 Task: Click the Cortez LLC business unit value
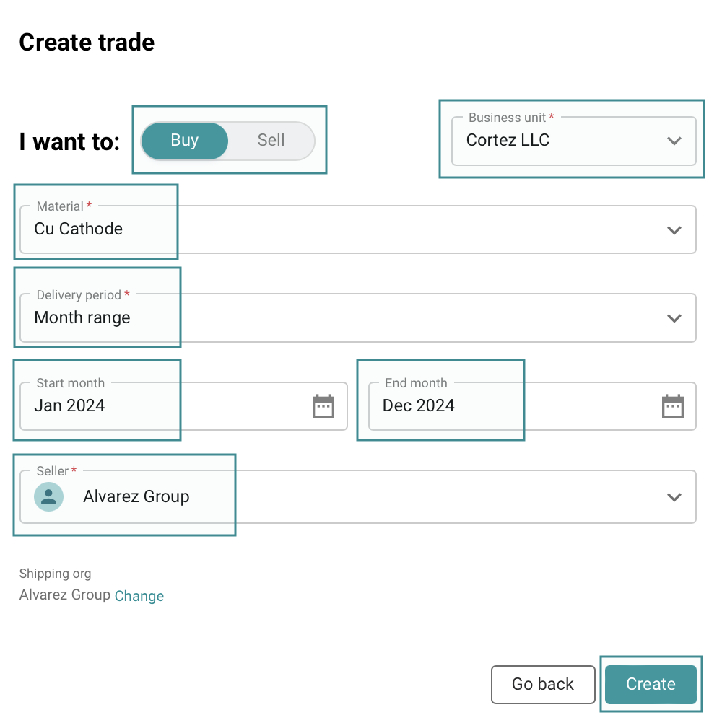(x=508, y=141)
